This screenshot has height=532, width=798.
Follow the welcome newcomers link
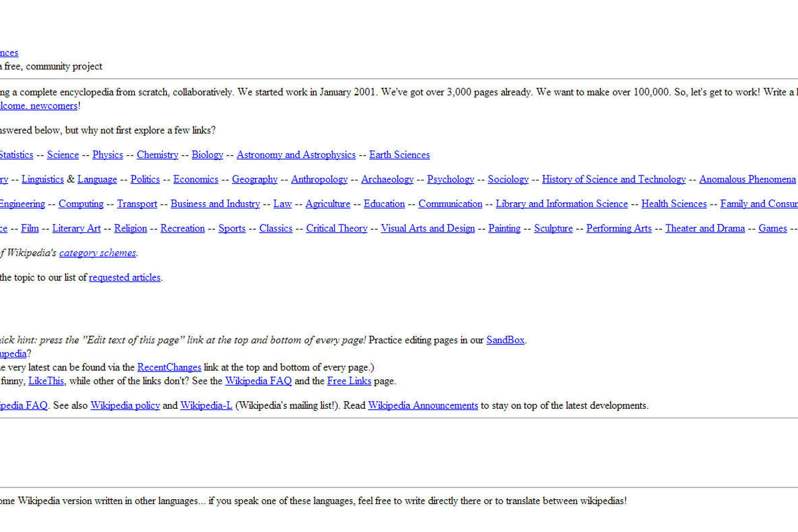[39, 106]
